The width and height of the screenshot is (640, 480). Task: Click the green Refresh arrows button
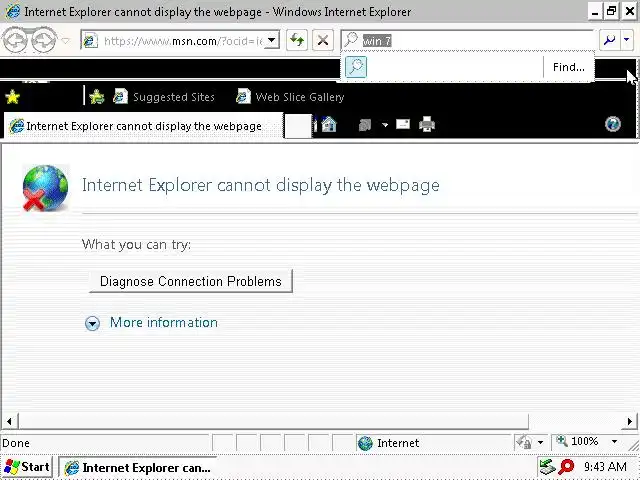pos(297,40)
